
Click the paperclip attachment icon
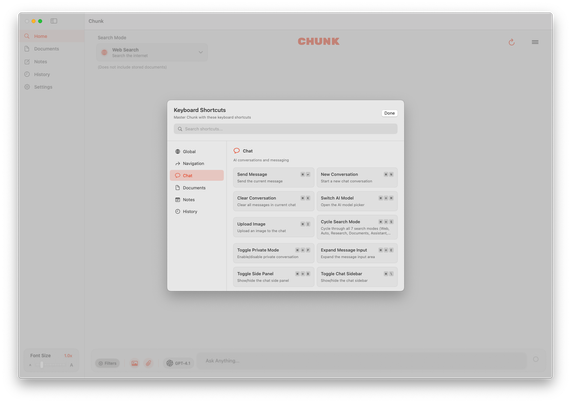click(x=149, y=363)
